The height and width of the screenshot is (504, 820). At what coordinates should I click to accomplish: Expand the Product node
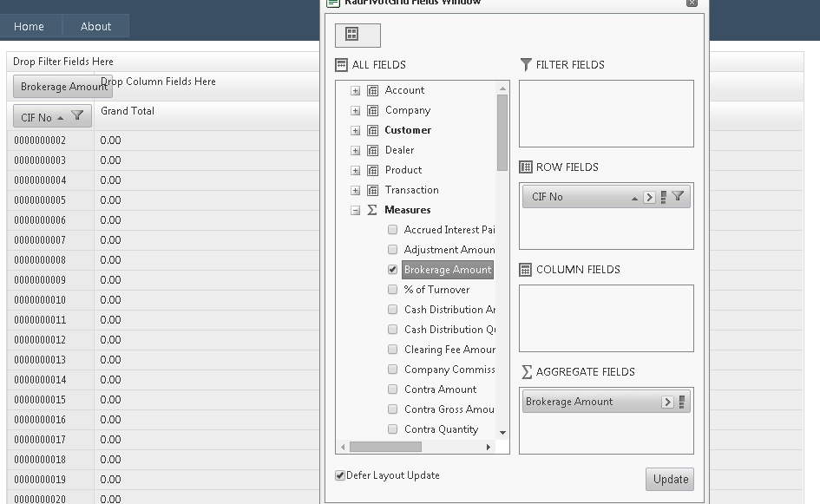355,171
